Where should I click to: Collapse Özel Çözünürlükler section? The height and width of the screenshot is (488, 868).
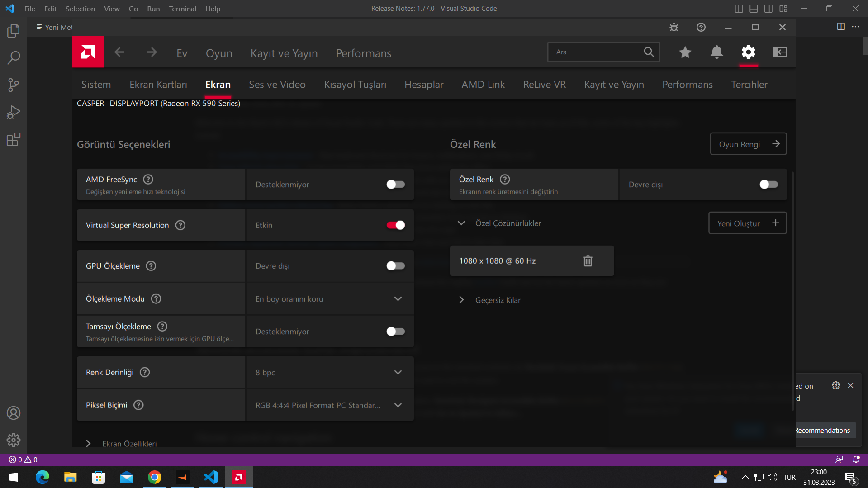[x=461, y=223]
